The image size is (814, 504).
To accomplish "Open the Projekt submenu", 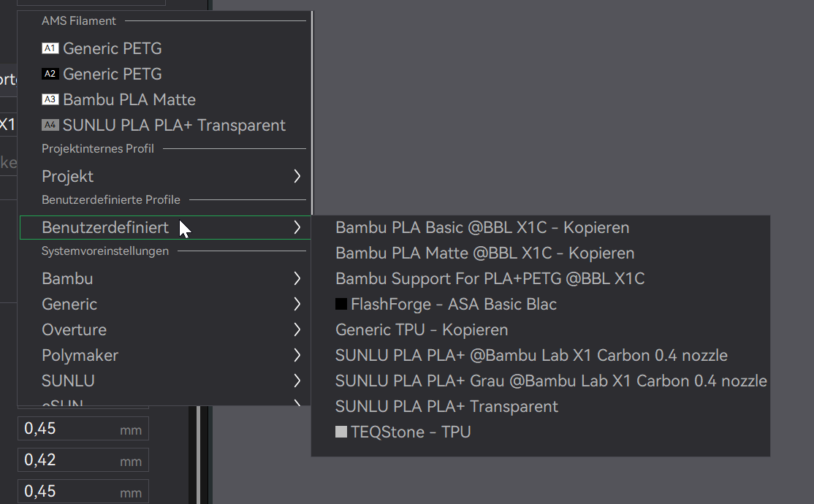I will 165,176.
